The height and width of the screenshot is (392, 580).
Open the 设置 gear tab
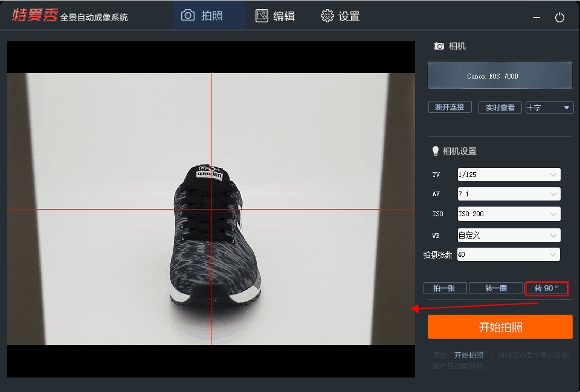coord(340,16)
